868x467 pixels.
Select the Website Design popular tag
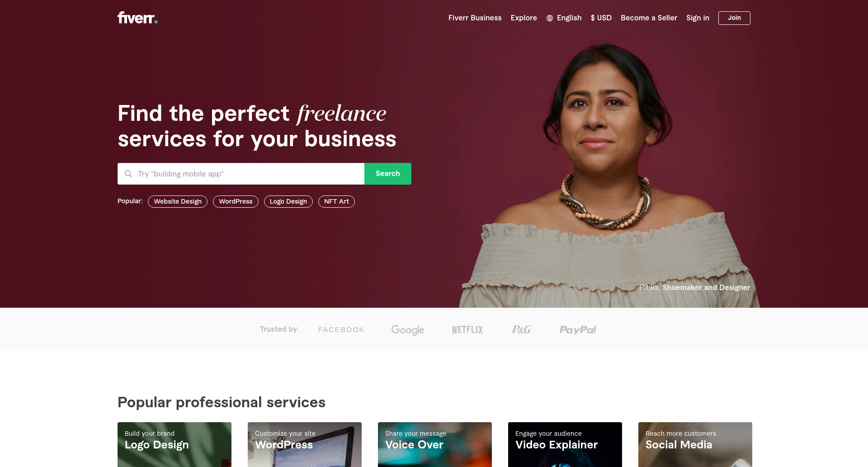(178, 202)
